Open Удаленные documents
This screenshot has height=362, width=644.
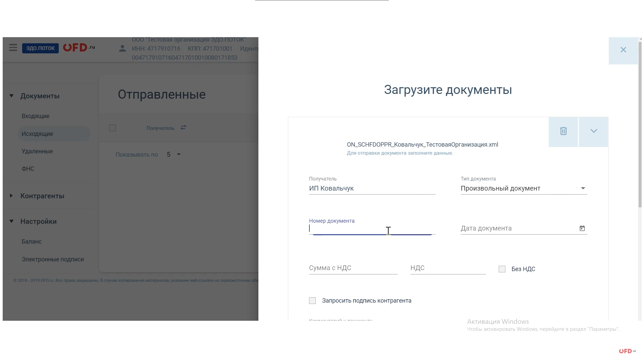tap(37, 151)
